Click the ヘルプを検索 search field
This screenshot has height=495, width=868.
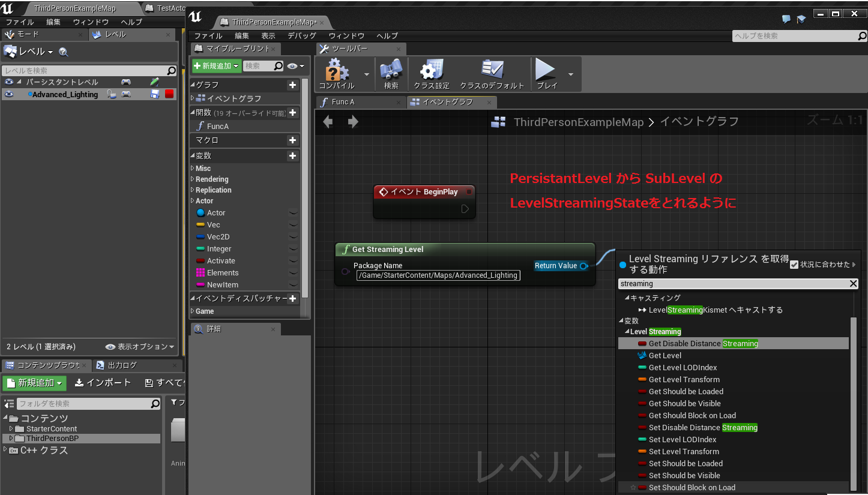800,36
